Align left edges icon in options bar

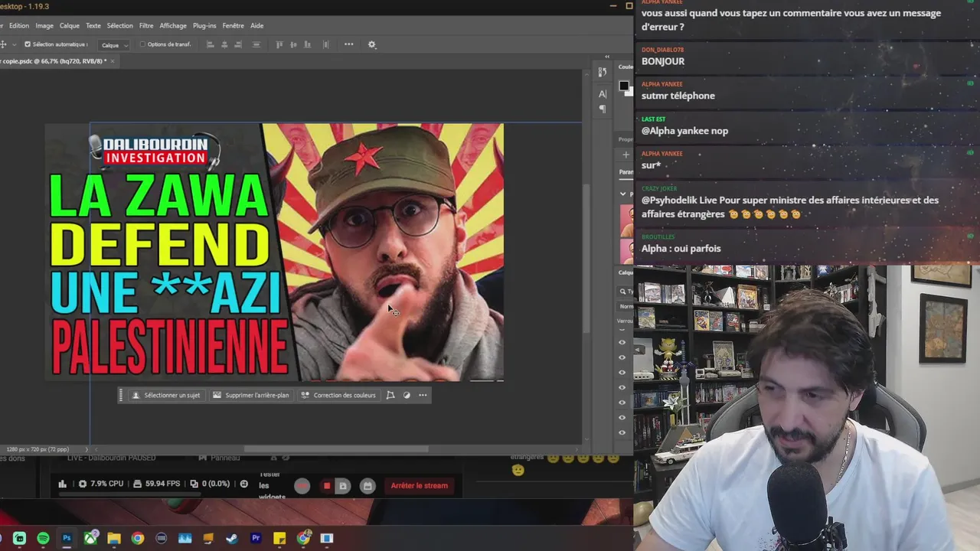click(210, 44)
